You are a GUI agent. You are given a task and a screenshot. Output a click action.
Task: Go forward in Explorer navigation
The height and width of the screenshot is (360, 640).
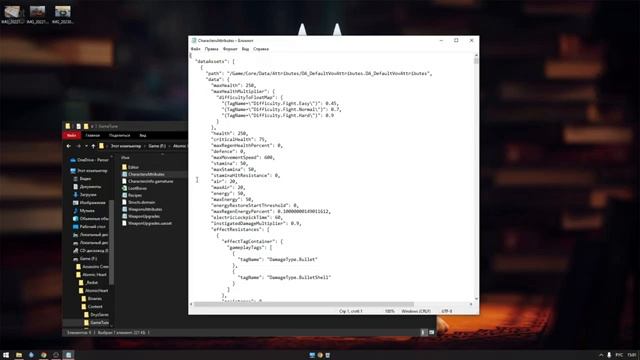coord(78,146)
